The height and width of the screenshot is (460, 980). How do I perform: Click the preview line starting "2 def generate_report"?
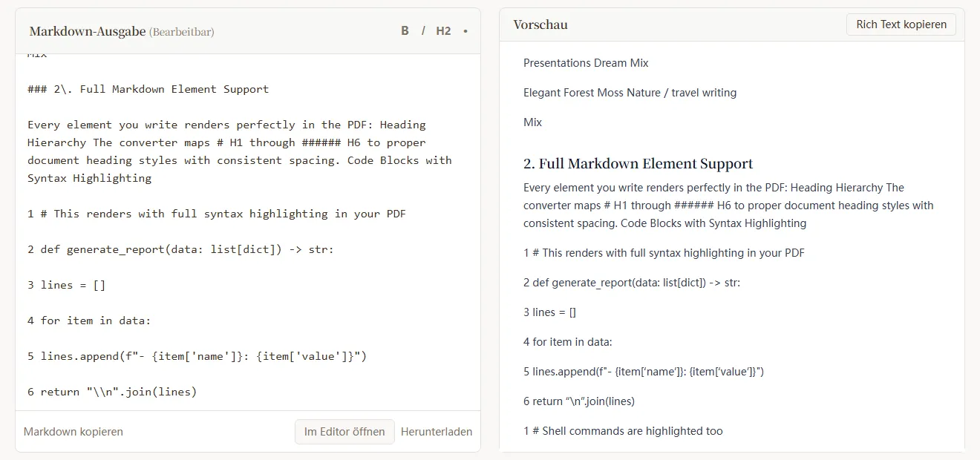tap(632, 283)
